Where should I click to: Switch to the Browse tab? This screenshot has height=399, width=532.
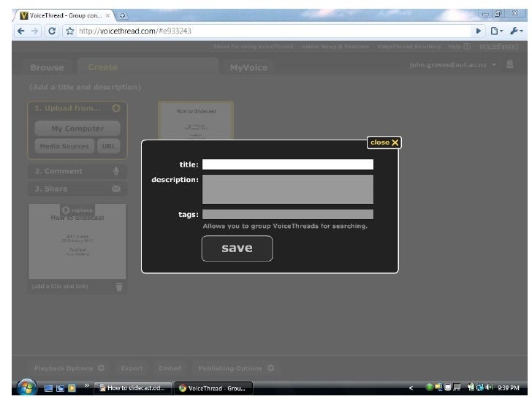point(47,67)
